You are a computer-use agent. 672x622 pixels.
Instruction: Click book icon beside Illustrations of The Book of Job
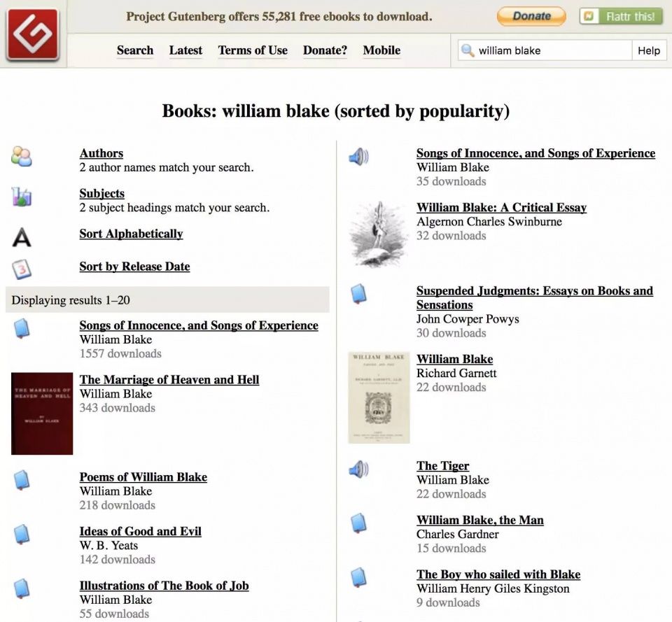point(22,588)
